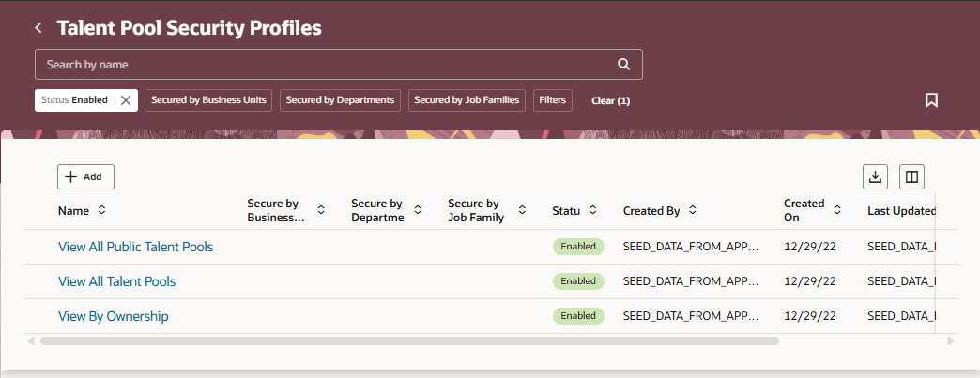Remove the Status Enabled filter chip

[x=126, y=100]
